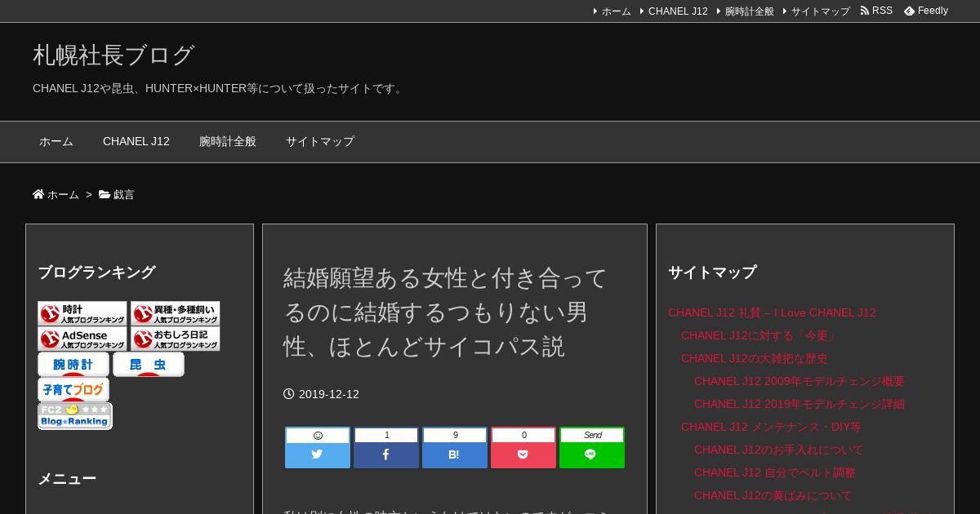
Task: Open 'CHANEL J12 自分でベルト調整' link
Action: [775, 472]
